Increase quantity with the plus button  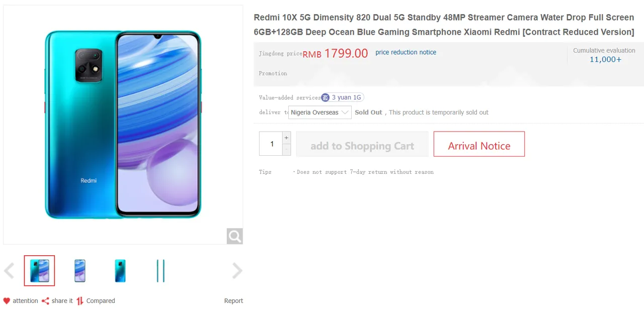[286, 138]
